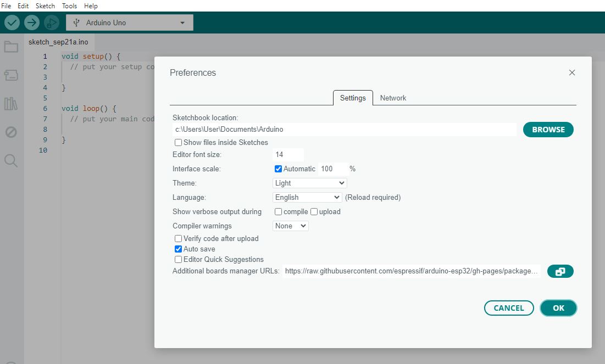The image size is (605, 364).
Task: Click the Sketchbook location path field
Action: [x=345, y=130]
